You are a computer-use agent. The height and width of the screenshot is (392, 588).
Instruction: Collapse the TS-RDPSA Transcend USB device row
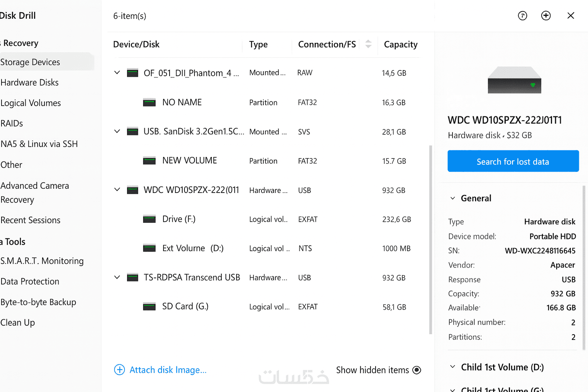[x=117, y=277]
